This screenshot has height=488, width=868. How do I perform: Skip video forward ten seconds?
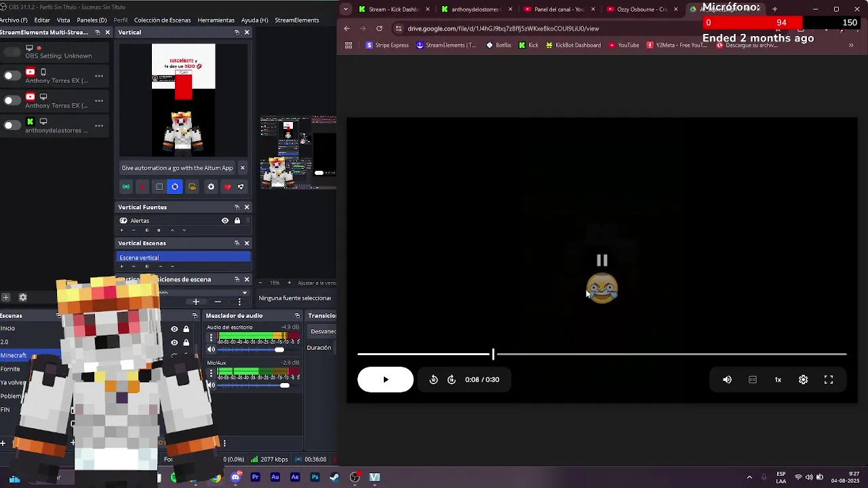452,380
